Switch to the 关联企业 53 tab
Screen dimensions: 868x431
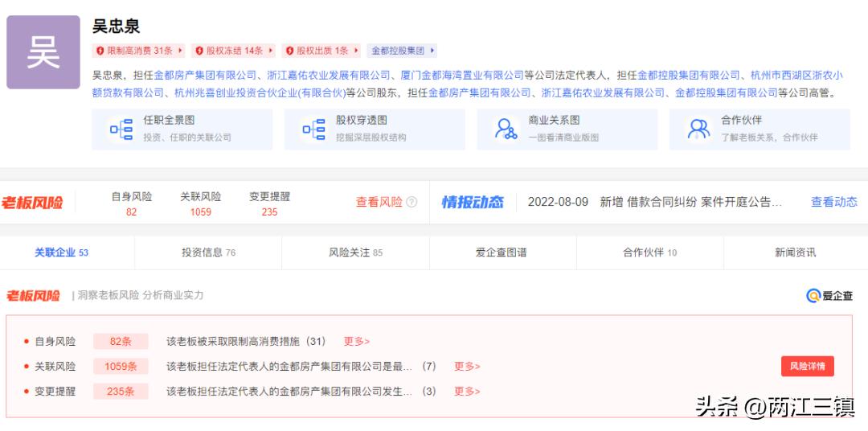pos(61,252)
